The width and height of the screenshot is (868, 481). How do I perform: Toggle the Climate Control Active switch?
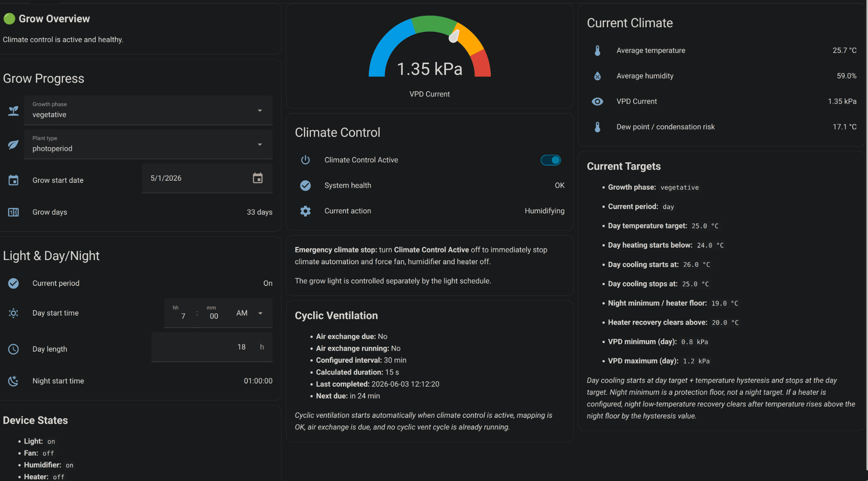[x=551, y=160]
